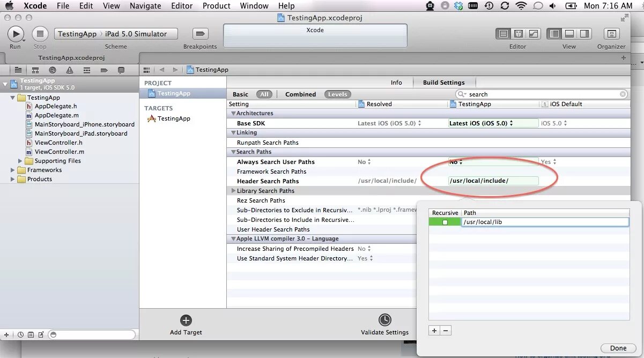Open the Editor menu

pyautogui.click(x=182, y=6)
